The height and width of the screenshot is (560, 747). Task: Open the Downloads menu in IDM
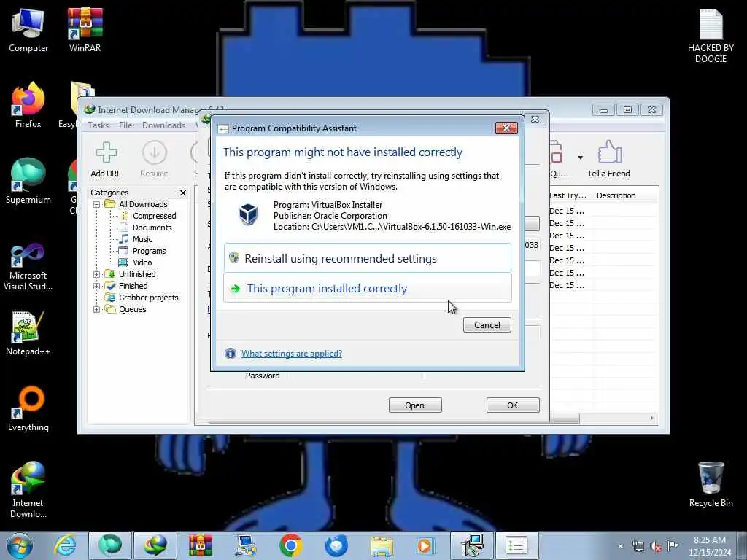(163, 125)
